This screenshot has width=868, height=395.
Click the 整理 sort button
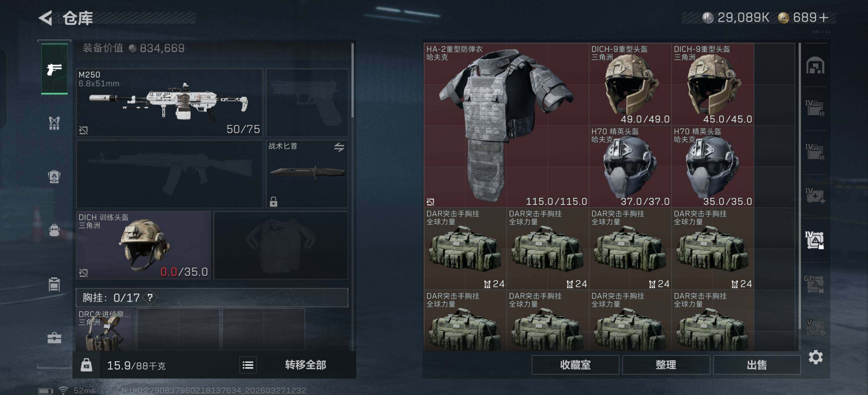coord(665,365)
